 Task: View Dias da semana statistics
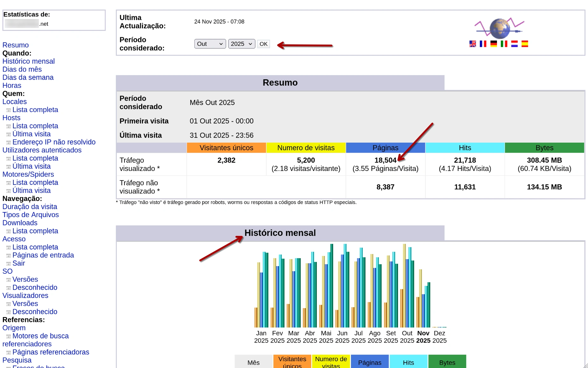coord(28,77)
